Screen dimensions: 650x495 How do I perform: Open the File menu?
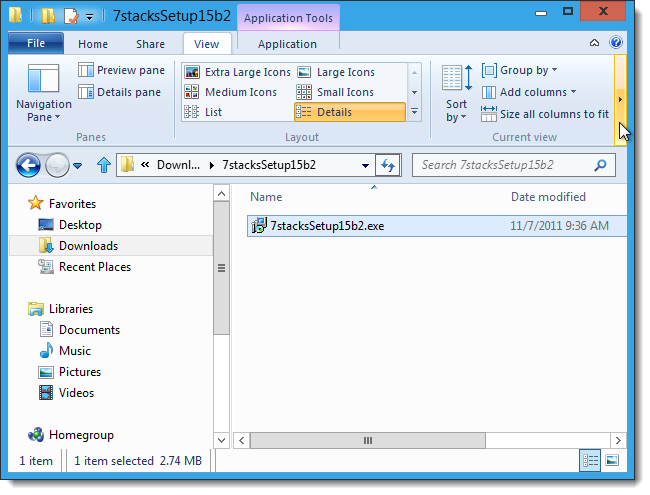pyautogui.click(x=36, y=43)
